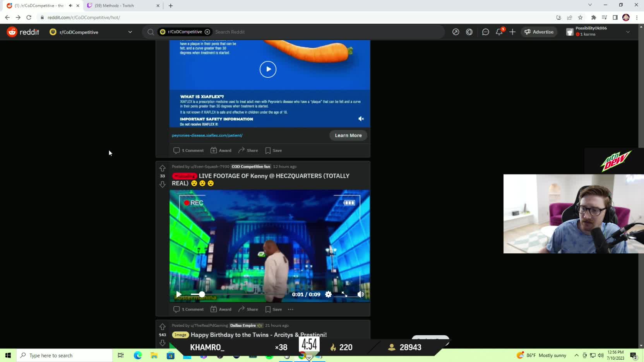The height and width of the screenshot is (362, 644).
Task: Open the Reddit coins icon
Action: 469,32
